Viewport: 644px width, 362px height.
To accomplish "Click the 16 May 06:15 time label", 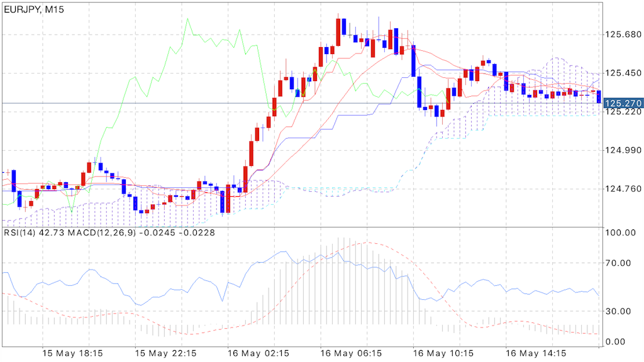I will (x=351, y=353).
